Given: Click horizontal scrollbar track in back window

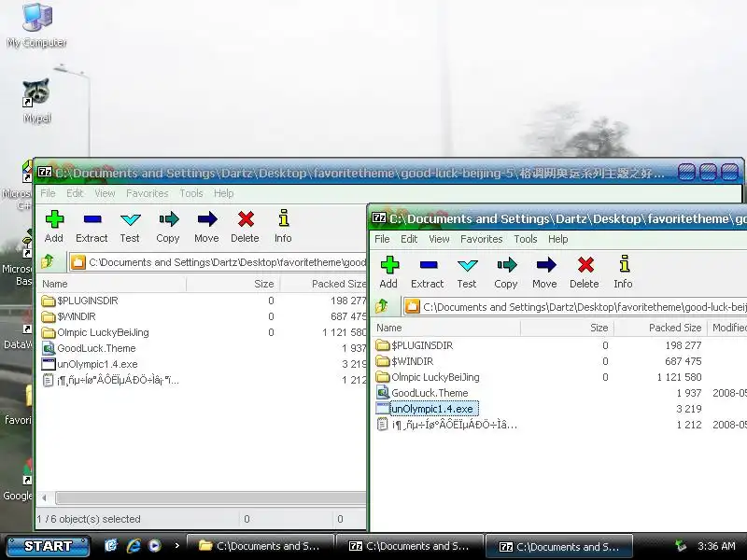Looking at the screenshot, I should click(x=211, y=498).
